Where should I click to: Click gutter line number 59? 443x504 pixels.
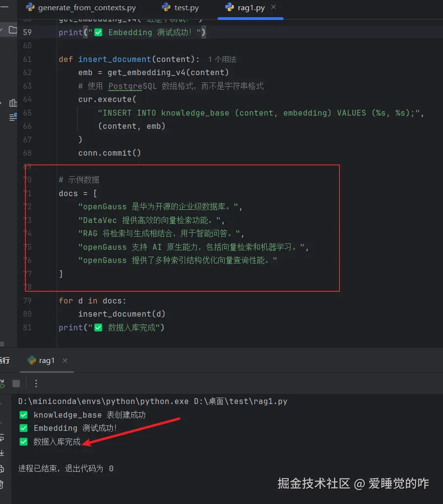point(27,33)
